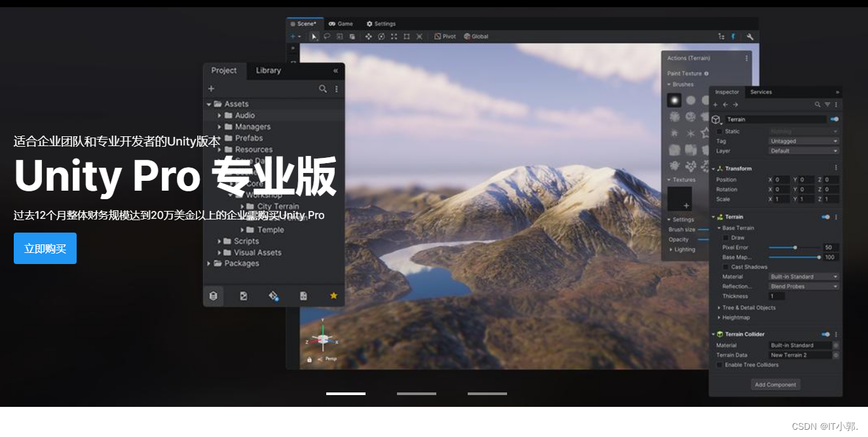Image resolution: width=868 pixels, height=437 pixels.
Task: Toggle the Terrain component enable switch
Action: point(825,217)
